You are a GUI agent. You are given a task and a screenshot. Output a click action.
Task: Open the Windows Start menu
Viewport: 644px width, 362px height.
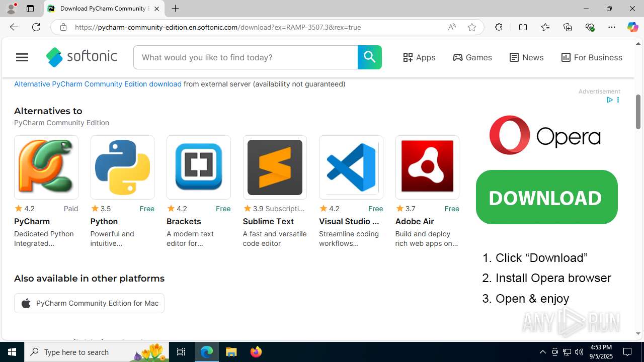click(x=12, y=352)
